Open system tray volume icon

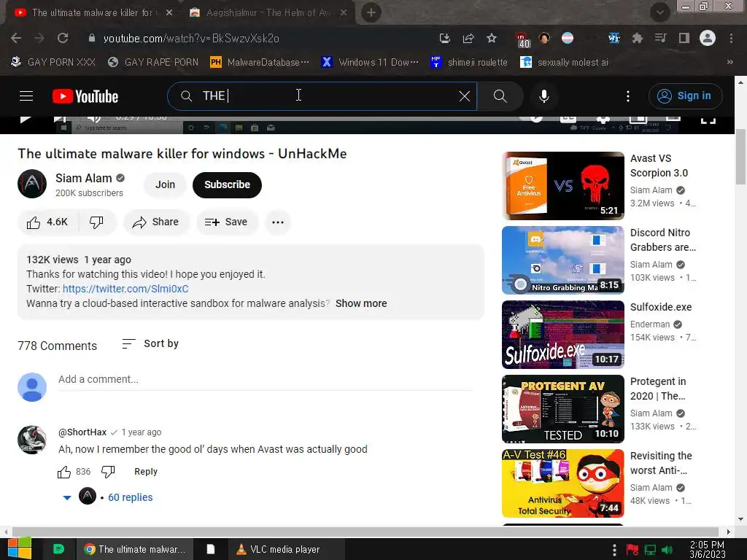(x=667, y=550)
